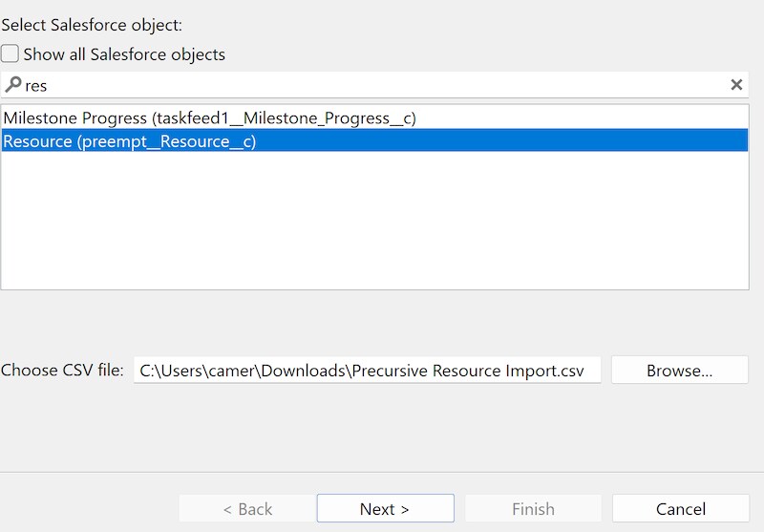Viewport: 764px width, 532px height.
Task: Proceed with the Next > button
Action: (385, 508)
